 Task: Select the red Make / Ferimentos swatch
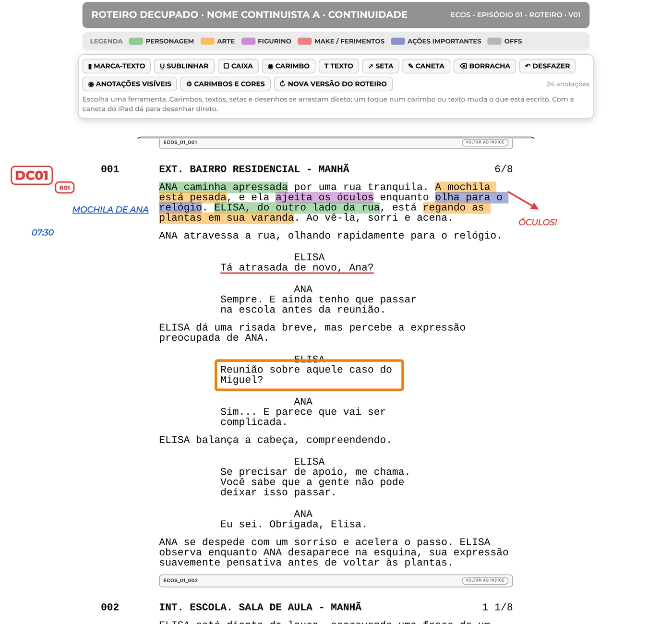305,41
